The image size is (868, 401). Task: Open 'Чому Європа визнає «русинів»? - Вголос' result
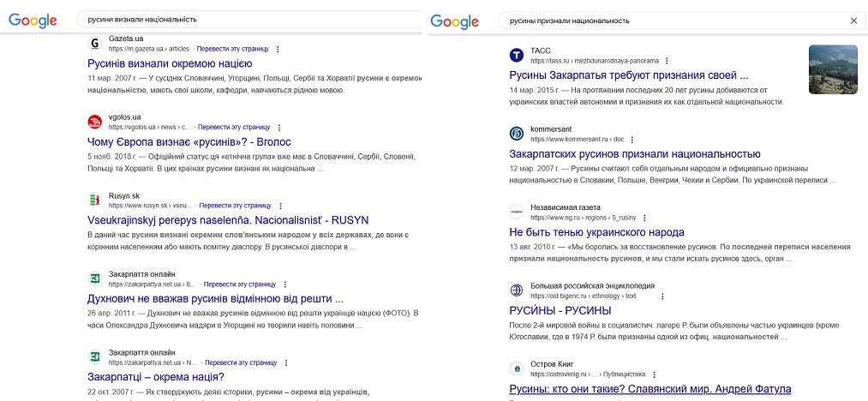pos(189,141)
